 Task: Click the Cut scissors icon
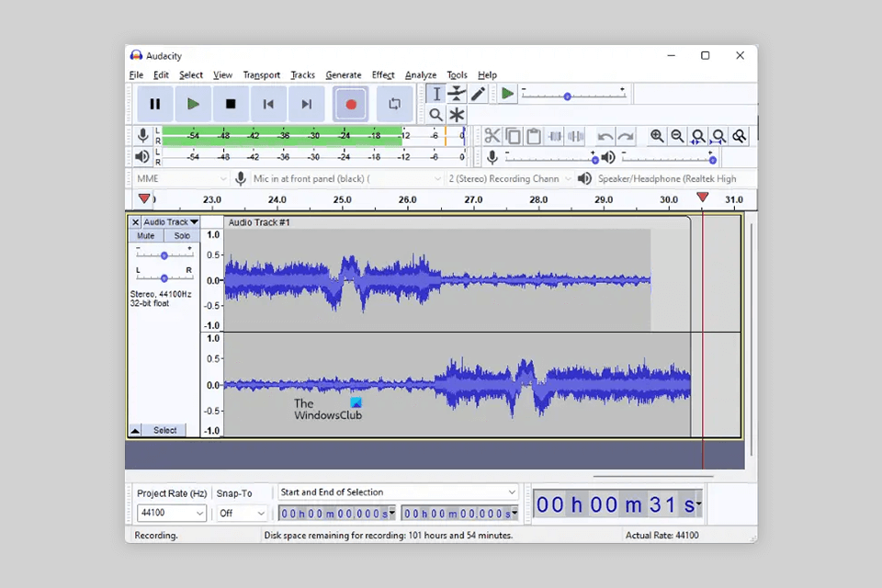point(492,136)
